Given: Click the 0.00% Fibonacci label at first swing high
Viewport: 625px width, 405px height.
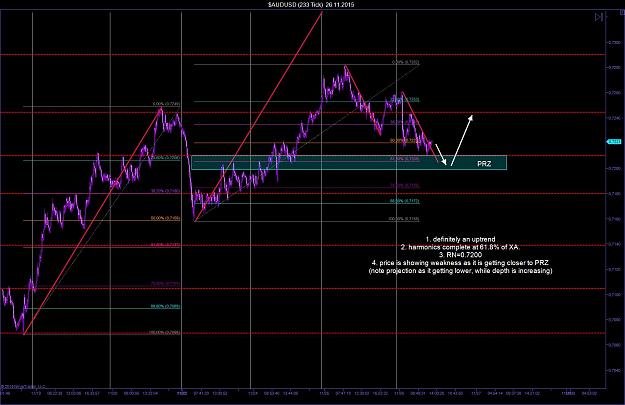Looking at the screenshot, I should [x=166, y=104].
